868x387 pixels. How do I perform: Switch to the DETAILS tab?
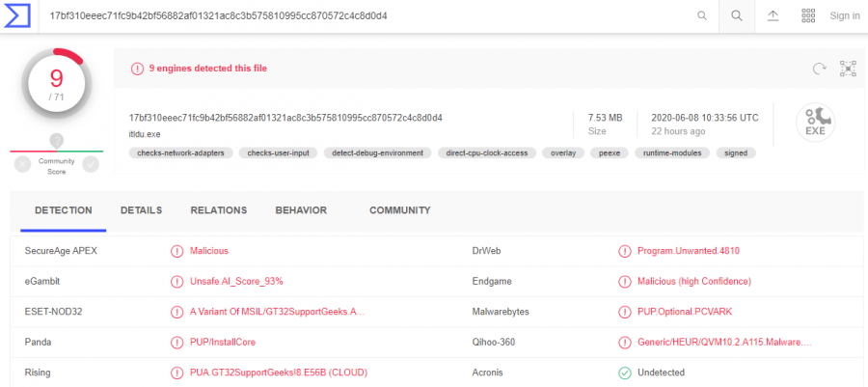tap(141, 210)
